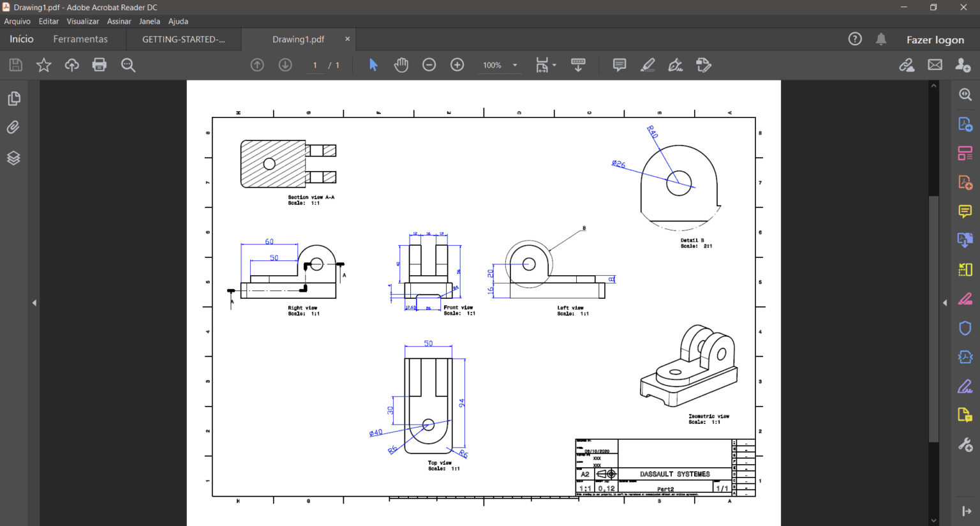Open the Protect tool in the sidebar
Viewport: 980px width, 526px height.
click(x=965, y=327)
